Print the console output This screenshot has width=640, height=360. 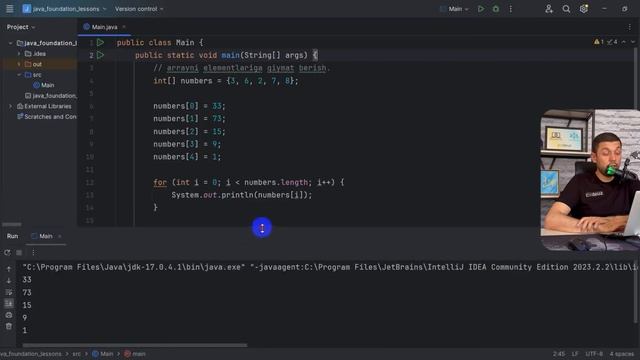[x=9, y=315]
